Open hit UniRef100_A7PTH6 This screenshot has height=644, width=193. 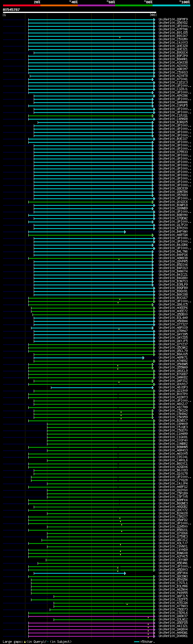pos(173,29)
